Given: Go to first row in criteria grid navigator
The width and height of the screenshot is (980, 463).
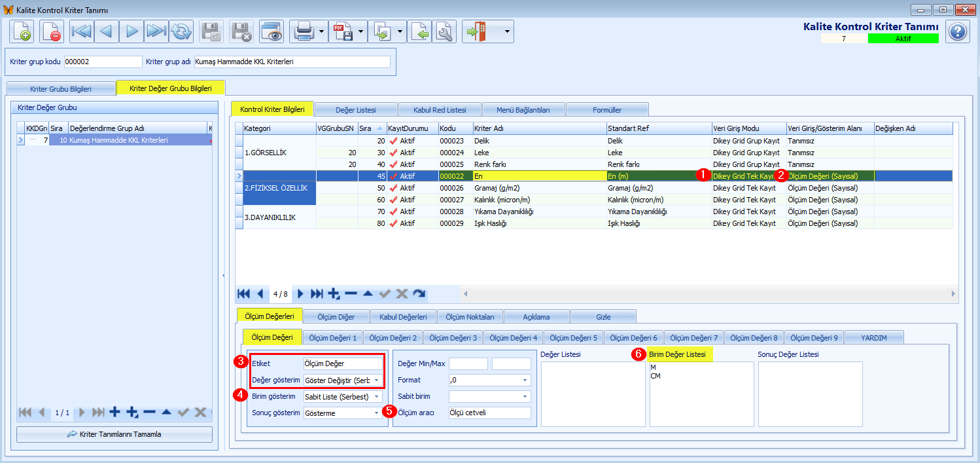Looking at the screenshot, I should click(243, 293).
